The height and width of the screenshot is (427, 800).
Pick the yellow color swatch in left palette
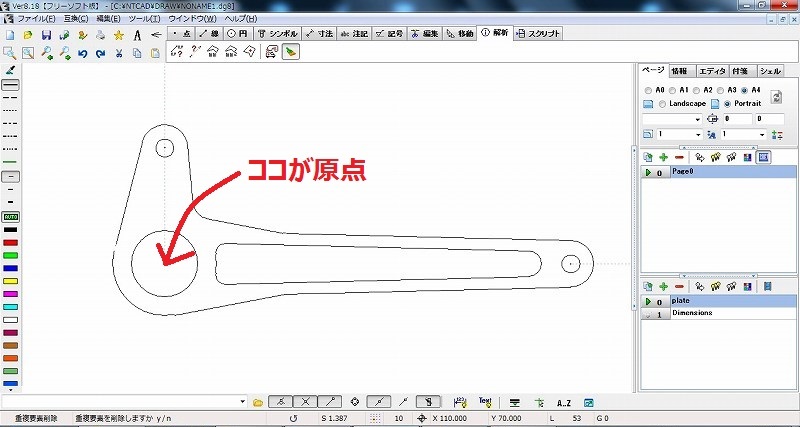click(x=11, y=282)
